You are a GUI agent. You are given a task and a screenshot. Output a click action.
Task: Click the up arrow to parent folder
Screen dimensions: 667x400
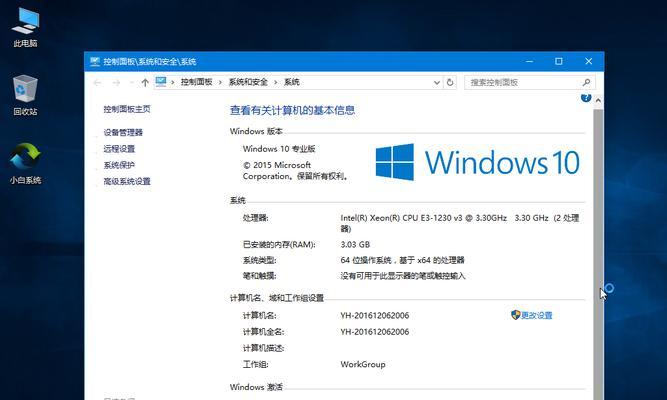pos(145,83)
